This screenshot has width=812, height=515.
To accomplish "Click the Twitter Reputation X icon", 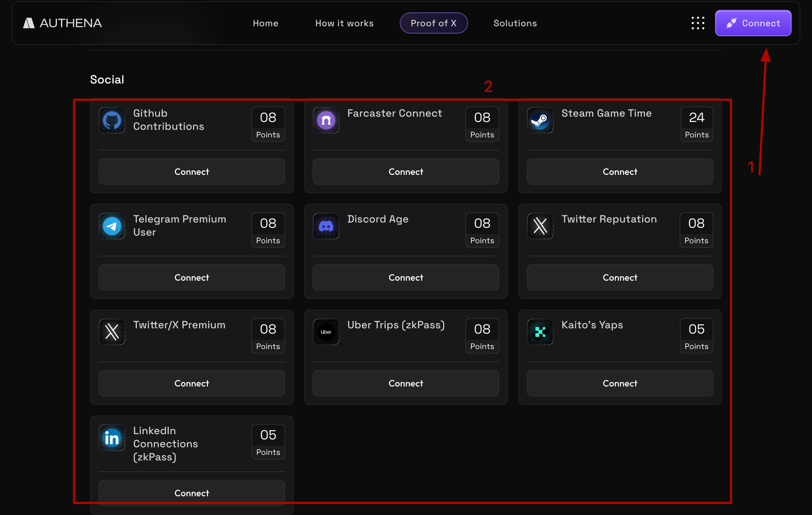I will 540,226.
